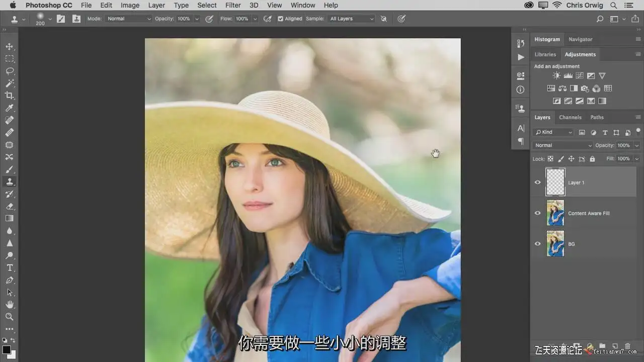Hide the BG layer
Image resolution: width=644 pixels, height=362 pixels.
[537, 244]
